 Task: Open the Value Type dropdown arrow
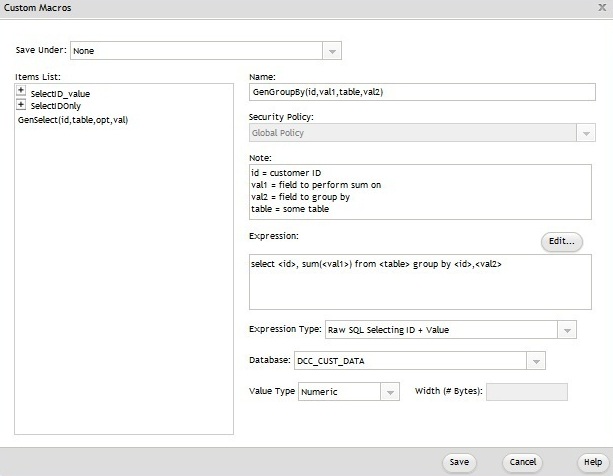tap(390, 392)
